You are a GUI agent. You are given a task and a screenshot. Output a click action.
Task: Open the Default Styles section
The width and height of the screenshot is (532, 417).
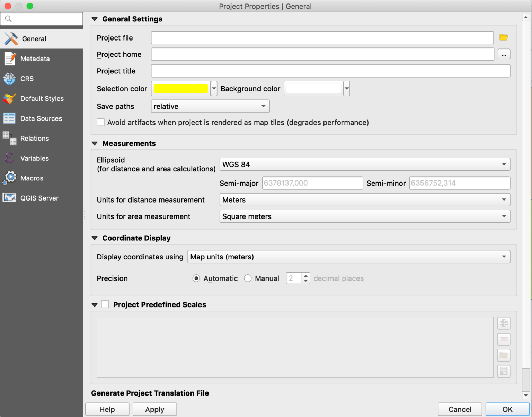[42, 98]
